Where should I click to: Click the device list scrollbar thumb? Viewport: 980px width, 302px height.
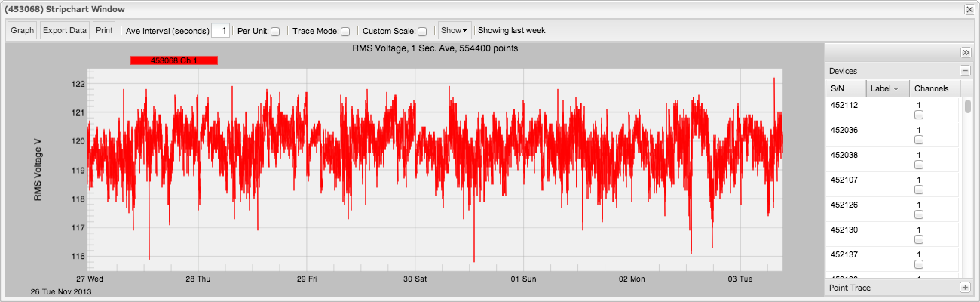point(967,106)
